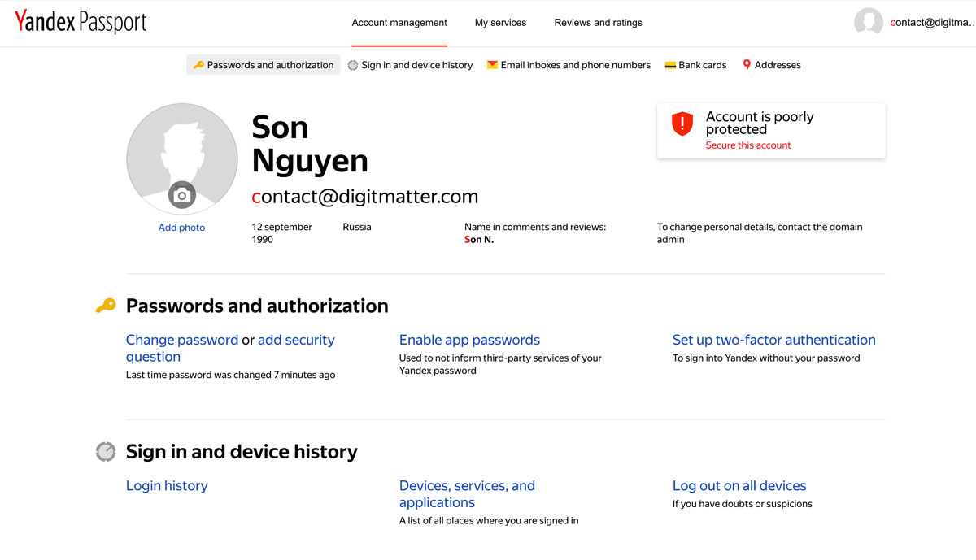The width and height of the screenshot is (976, 560).
Task: Click 'Last time password was changed 7 minutes ago'
Action: [230, 375]
